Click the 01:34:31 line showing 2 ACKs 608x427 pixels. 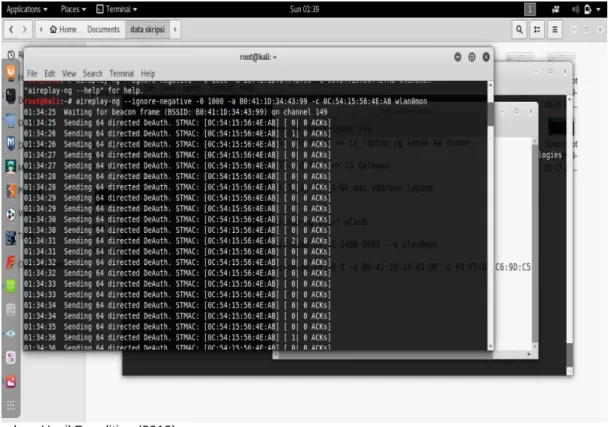pos(177,241)
